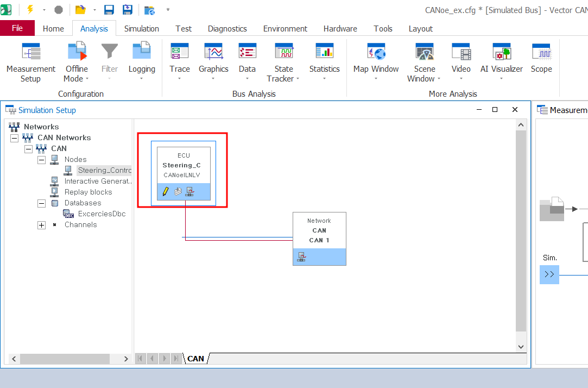This screenshot has width=588, height=388.
Task: Open the Scene Window icon
Action: pyautogui.click(x=425, y=52)
